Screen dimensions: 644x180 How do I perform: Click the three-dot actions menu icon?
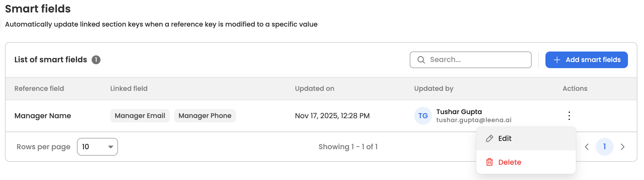pos(569,116)
